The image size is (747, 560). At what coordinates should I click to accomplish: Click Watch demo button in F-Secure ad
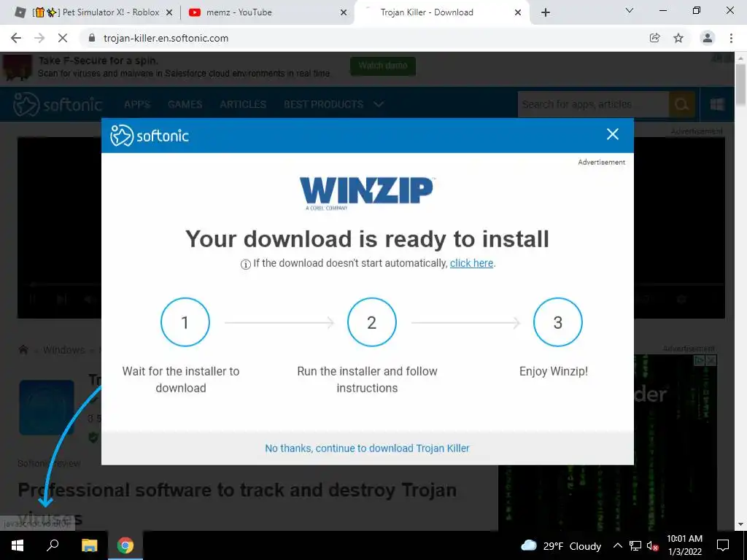[383, 66]
